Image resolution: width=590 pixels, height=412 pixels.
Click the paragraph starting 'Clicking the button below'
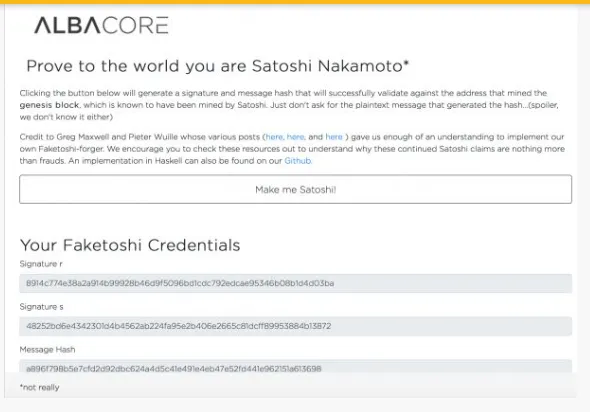(292, 105)
